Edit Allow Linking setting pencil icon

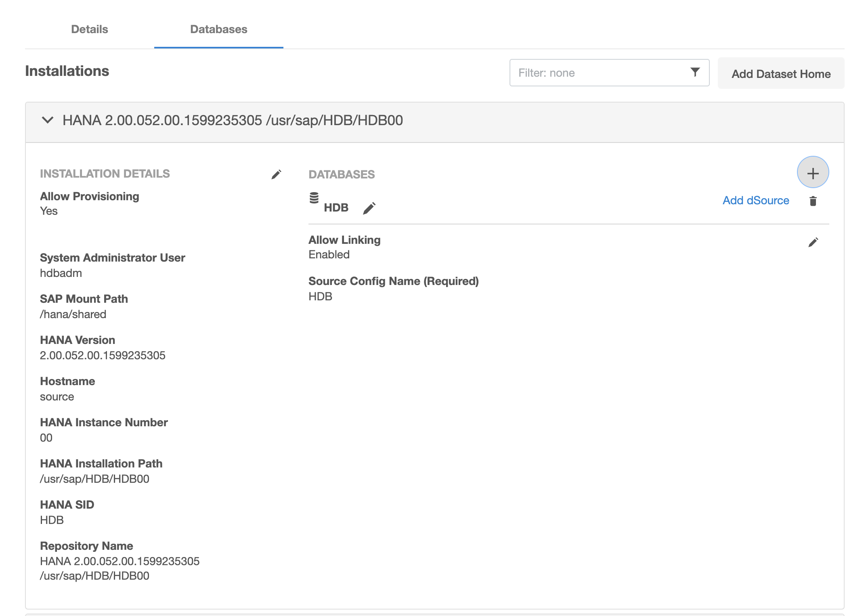813,242
